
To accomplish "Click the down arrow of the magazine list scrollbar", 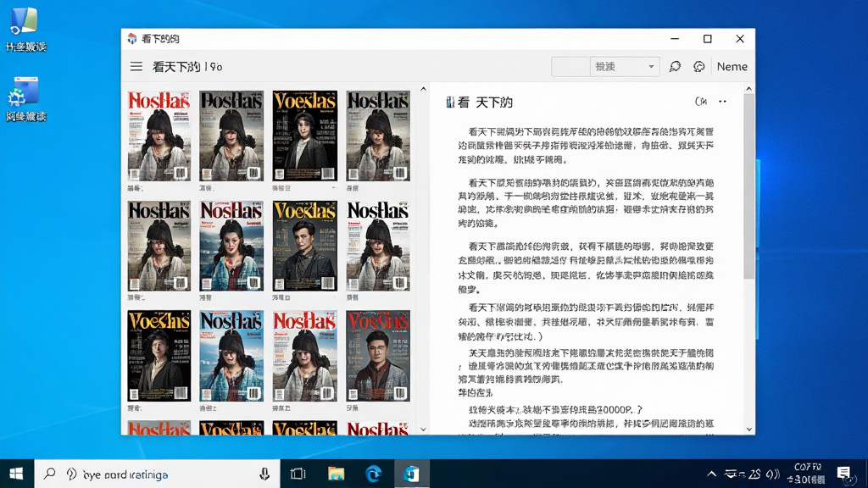I will pos(423,430).
